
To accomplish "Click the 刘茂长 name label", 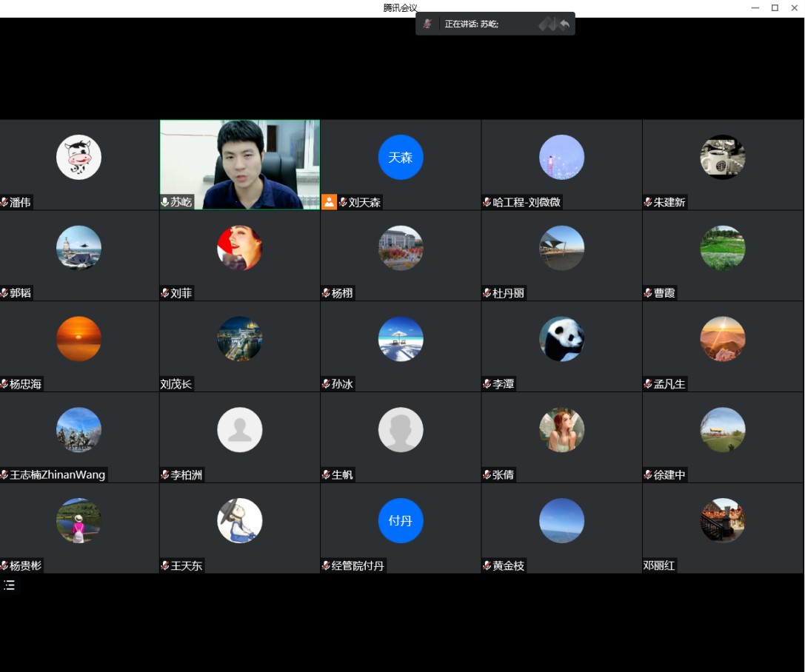I will click(x=176, y=384).
